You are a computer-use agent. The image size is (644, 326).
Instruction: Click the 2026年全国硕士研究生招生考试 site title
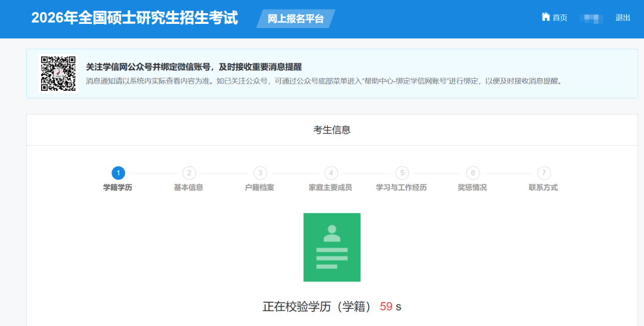coord(134,18)
